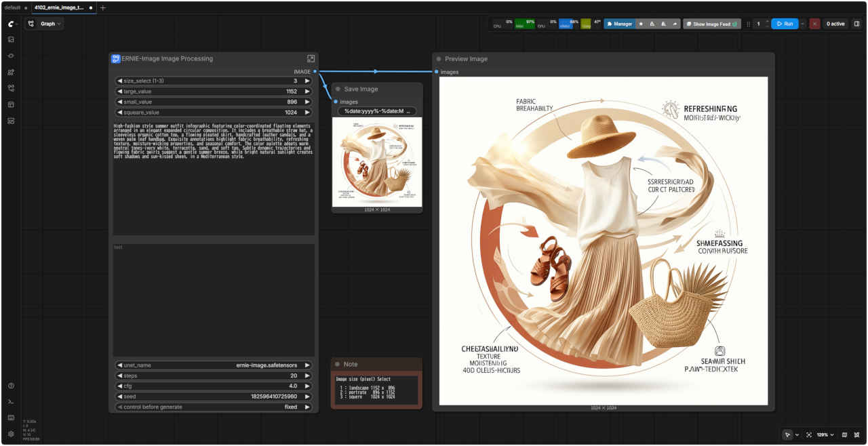Click the large Preview Image output
This screenshot has width=868, height=446.
[604, 241]
